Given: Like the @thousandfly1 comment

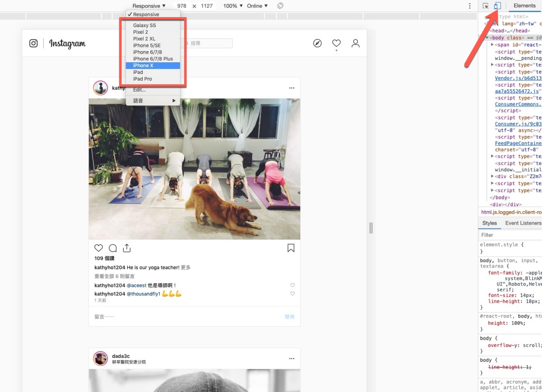Looking at the screenshot, I should click(x=292, y=294).
